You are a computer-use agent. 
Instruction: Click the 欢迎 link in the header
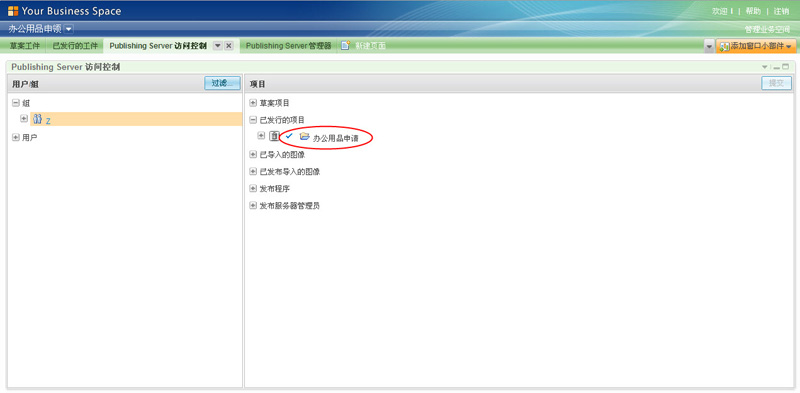click(719, 11)
